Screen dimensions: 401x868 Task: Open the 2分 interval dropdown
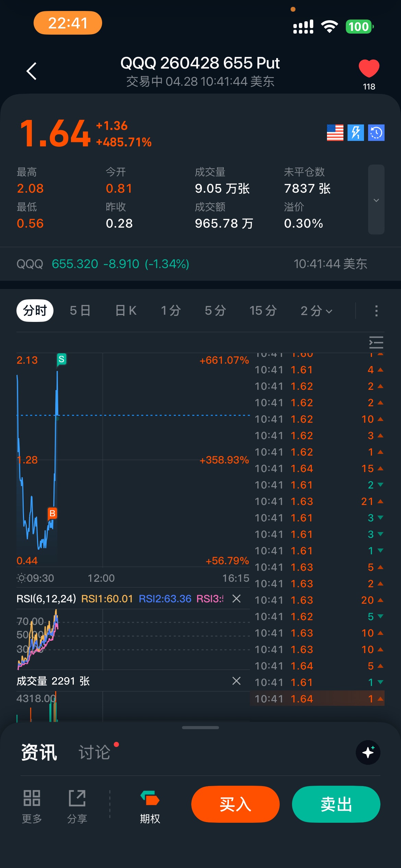(x=316, y=311)
